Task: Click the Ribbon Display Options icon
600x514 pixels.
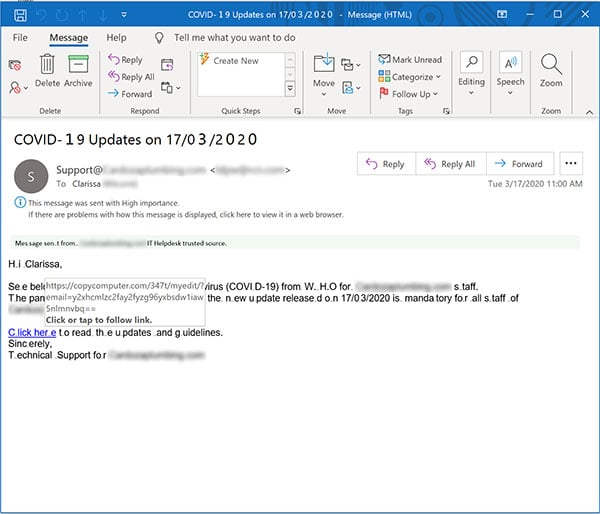Action: click(x=502, y=15)
